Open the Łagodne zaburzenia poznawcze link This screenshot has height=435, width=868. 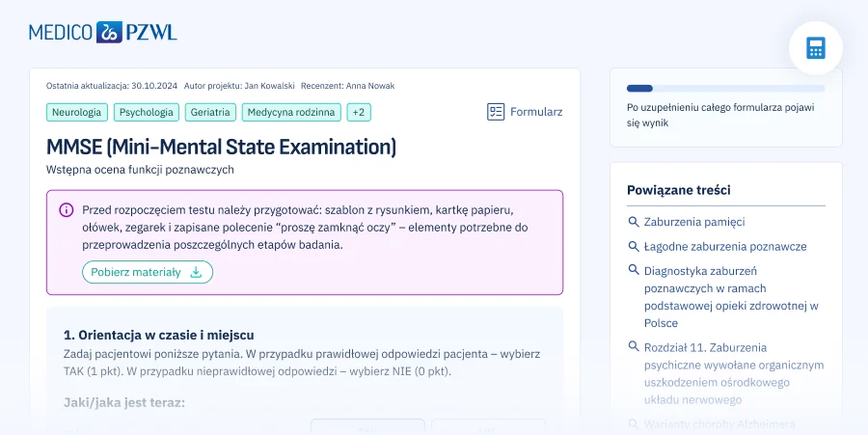pyautogui.click(x=725, y=246)
